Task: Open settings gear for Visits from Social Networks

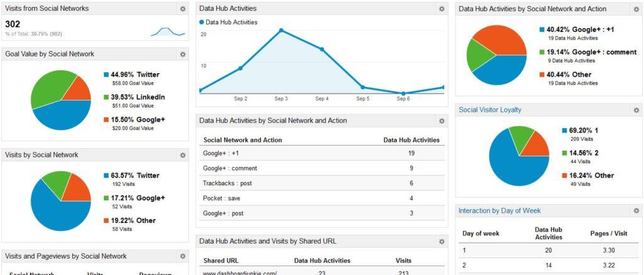Action: 182,9
